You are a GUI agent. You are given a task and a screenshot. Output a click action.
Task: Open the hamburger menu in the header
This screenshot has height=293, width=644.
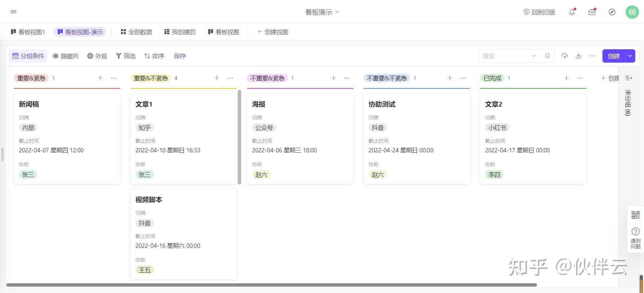[13, 12]
